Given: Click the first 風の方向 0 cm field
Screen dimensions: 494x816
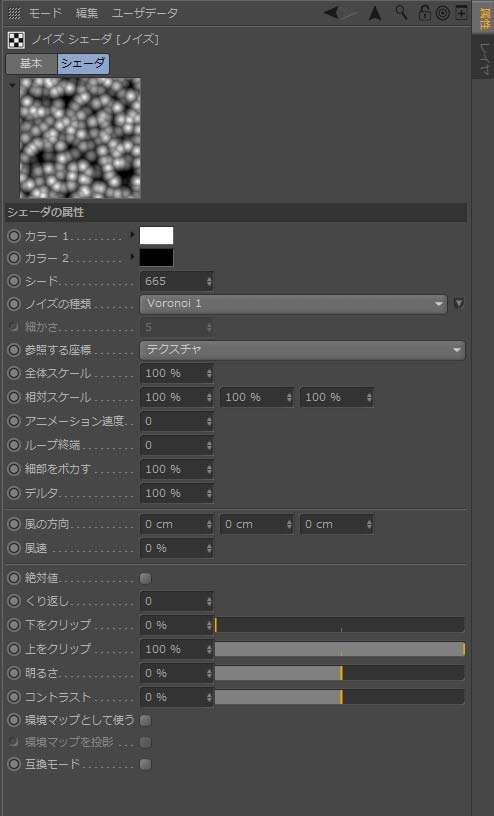Looking at the screenshot, I should (176, 524).
